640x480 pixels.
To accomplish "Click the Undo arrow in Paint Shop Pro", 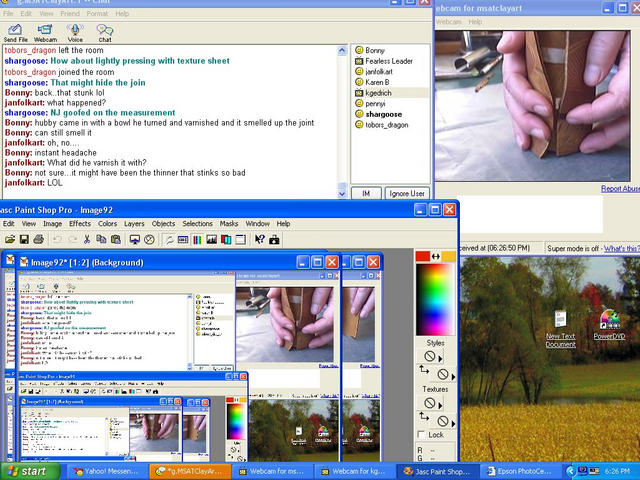I will pyautogui.click(x=58, y=240).
